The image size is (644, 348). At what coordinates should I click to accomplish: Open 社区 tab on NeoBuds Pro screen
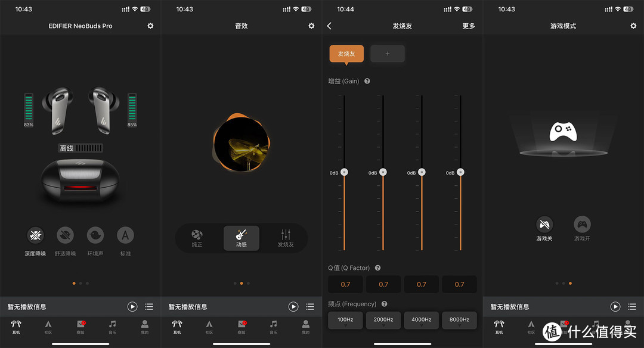click(x=48, y=327)
